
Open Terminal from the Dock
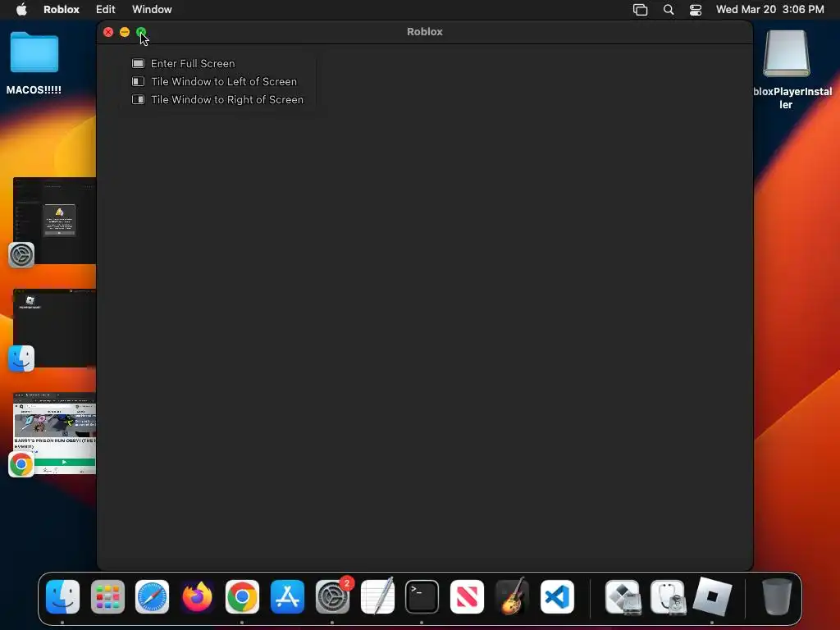(422, 596)
